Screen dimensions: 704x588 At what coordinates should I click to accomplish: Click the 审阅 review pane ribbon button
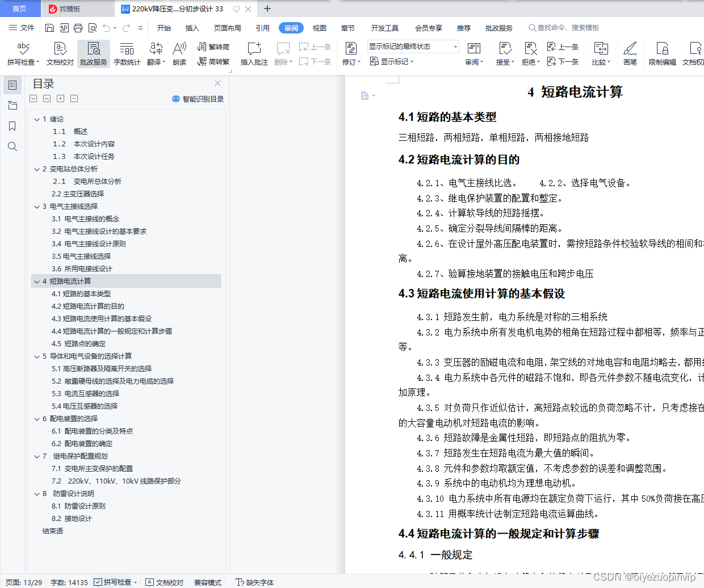pos(475,54)
